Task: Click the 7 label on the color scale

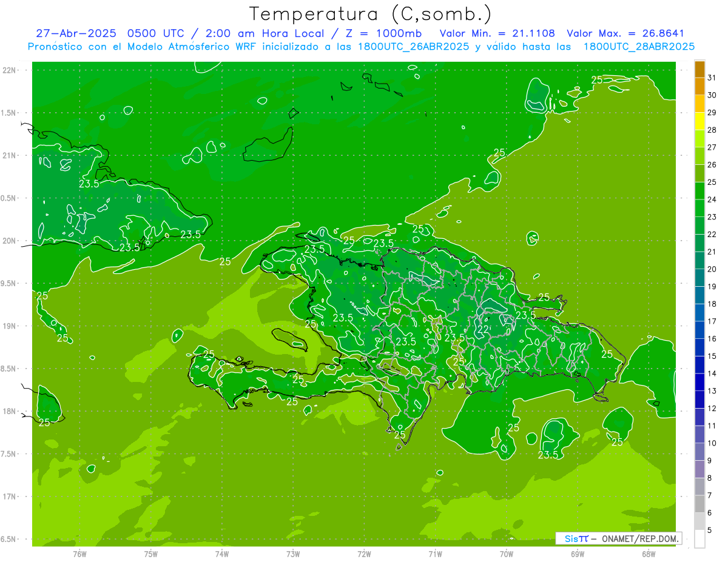Action: coord(710,496)
